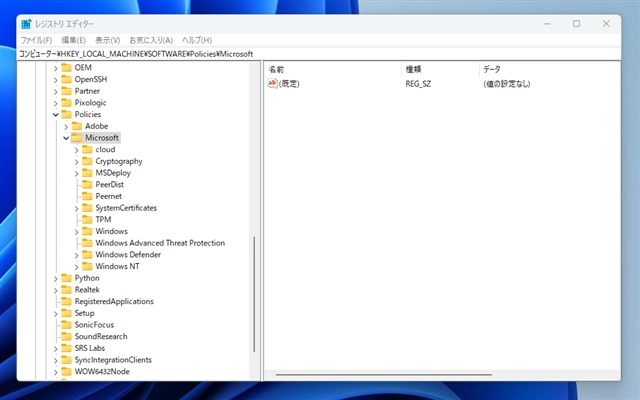
Task: Click the Pixologic folder icon
Action: pos(67,103)
